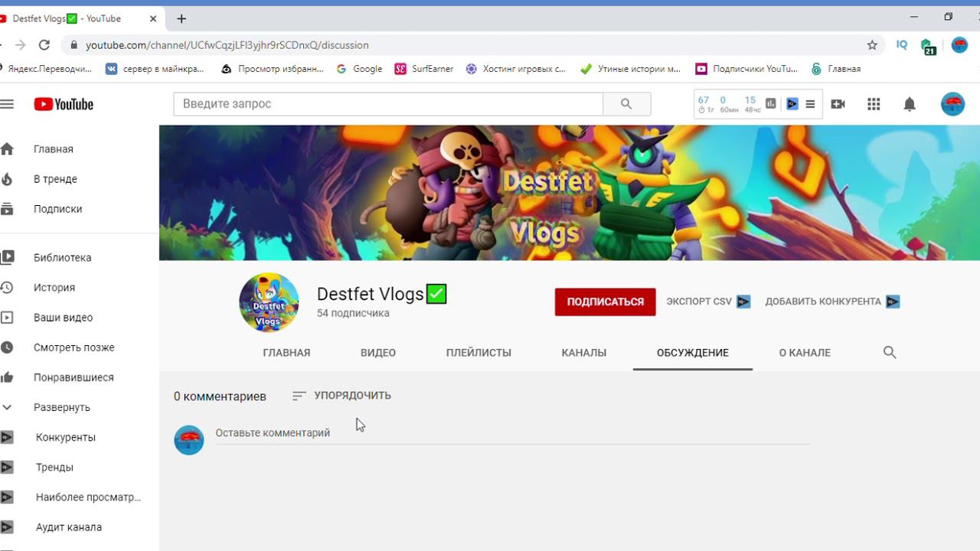Go forward in browser history

(20, 45)
